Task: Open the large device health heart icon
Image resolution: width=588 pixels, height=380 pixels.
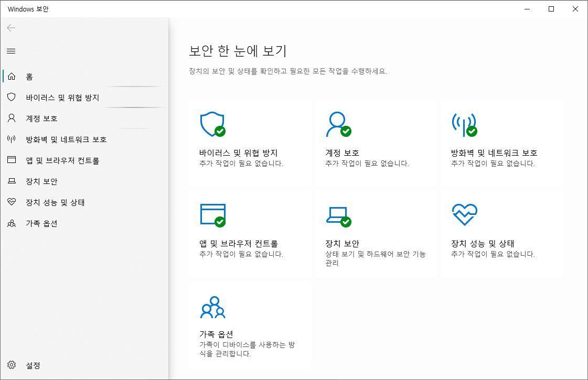Action: pyautogui.click(x=465, y=215)
